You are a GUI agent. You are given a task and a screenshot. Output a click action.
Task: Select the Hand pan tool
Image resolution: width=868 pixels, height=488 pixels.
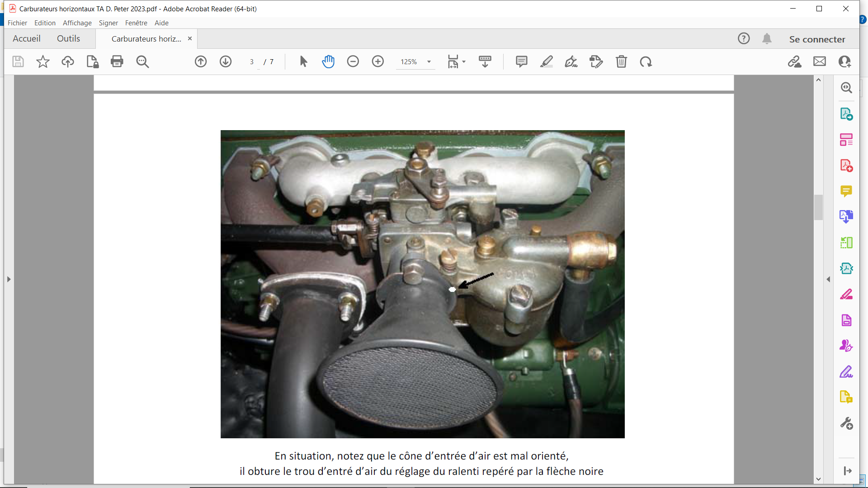point(328,61)
